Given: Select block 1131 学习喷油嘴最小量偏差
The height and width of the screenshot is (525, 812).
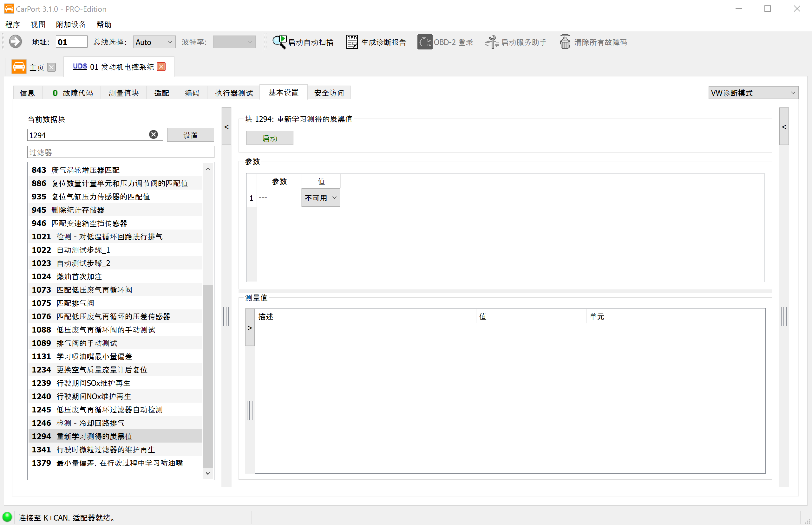Looking at the screenshot, I should point(115,356).
